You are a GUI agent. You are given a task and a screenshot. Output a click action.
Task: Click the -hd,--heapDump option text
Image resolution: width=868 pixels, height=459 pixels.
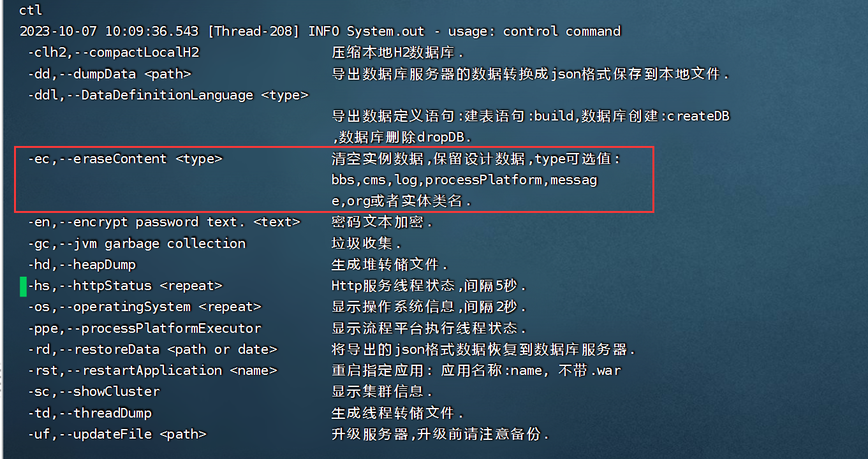point(82,265)
